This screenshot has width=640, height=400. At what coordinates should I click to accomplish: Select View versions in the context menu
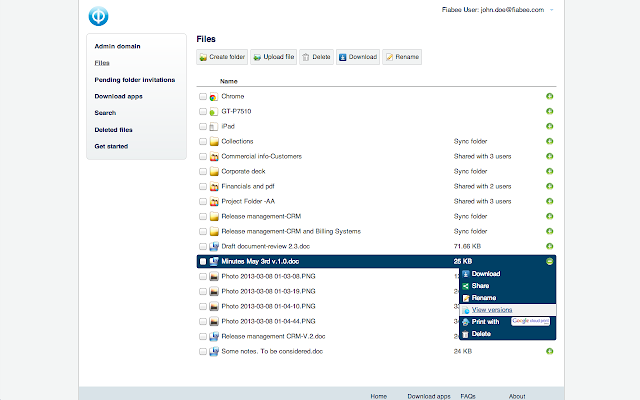tap(508, 310)
